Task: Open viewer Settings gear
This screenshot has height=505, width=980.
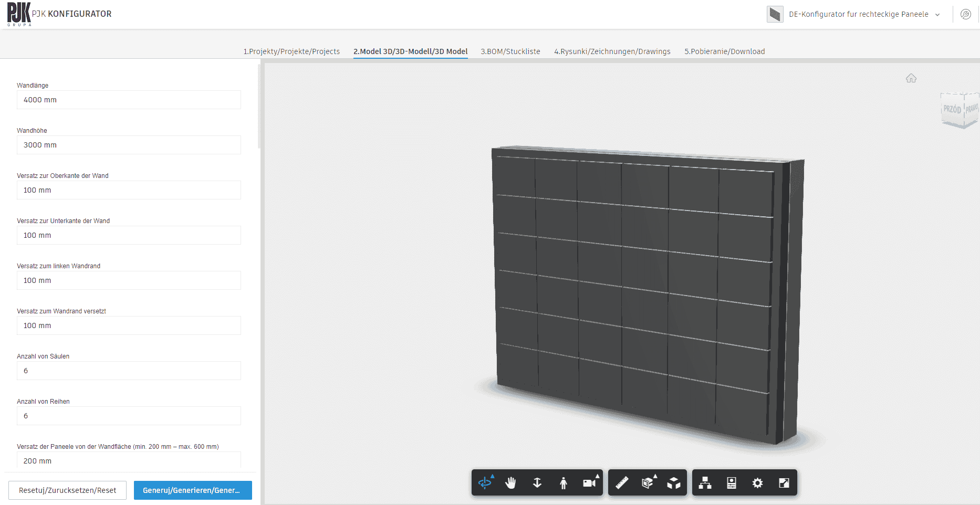Action: 757,482
